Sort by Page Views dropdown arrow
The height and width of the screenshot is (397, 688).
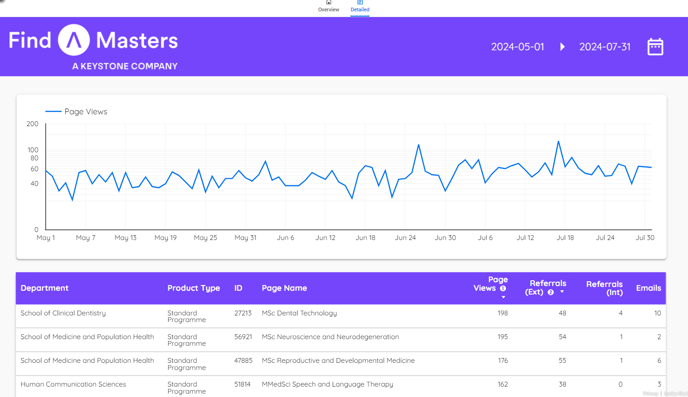(503, 297)
